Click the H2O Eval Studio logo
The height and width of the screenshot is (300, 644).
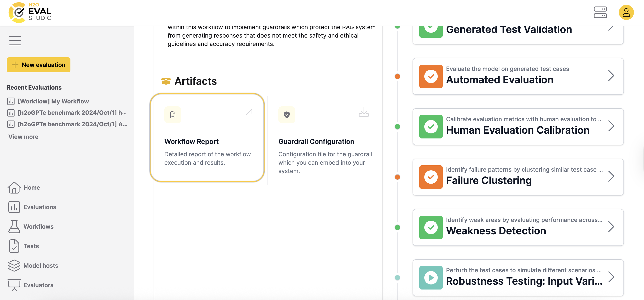(30, 12)
